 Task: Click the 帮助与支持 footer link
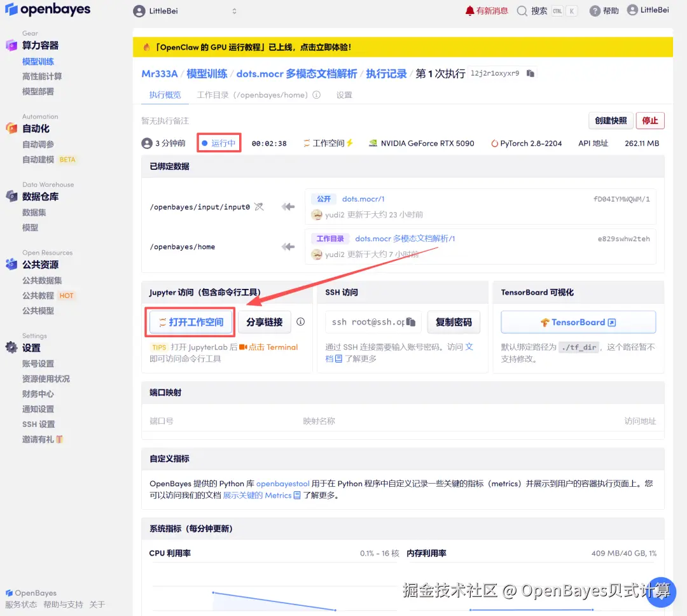(x=63, y=605)
